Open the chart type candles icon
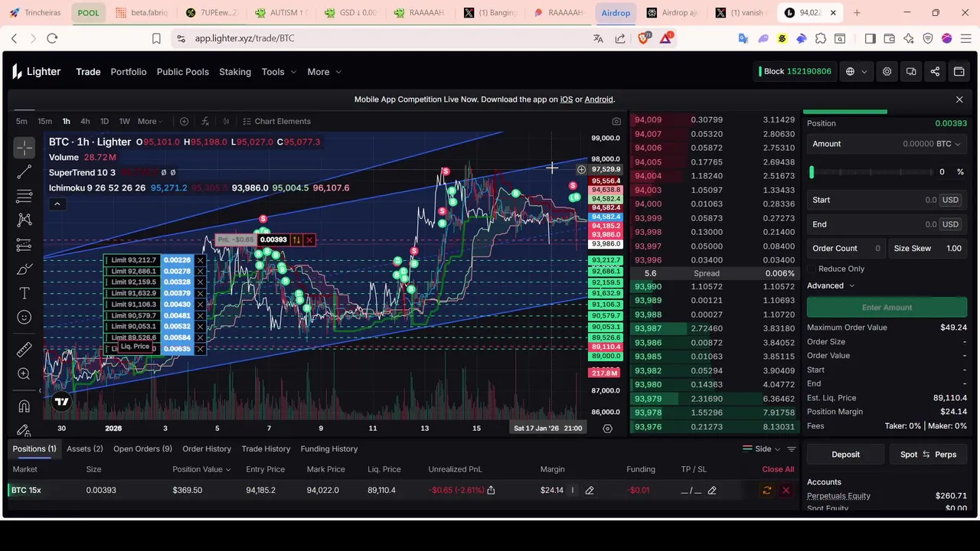This screenshot has height=551, width=980. pyautogui.click(x=226, y=121)
